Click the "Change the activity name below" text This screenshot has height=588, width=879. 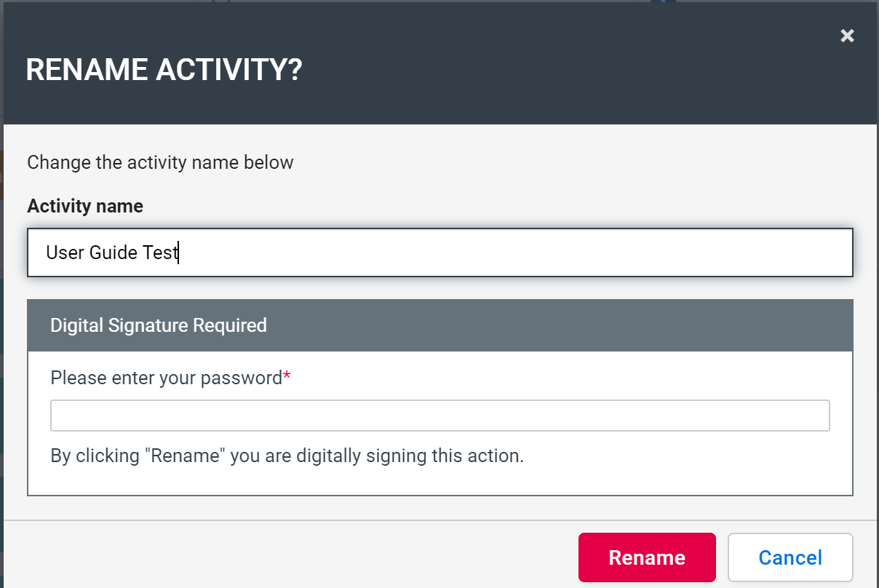(x=160, y=162)
